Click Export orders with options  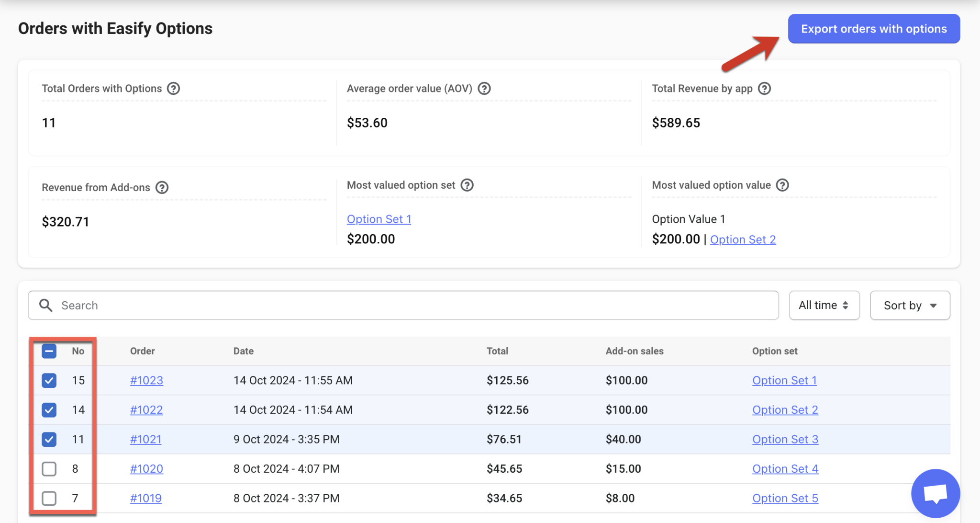[x=873, y=28]
